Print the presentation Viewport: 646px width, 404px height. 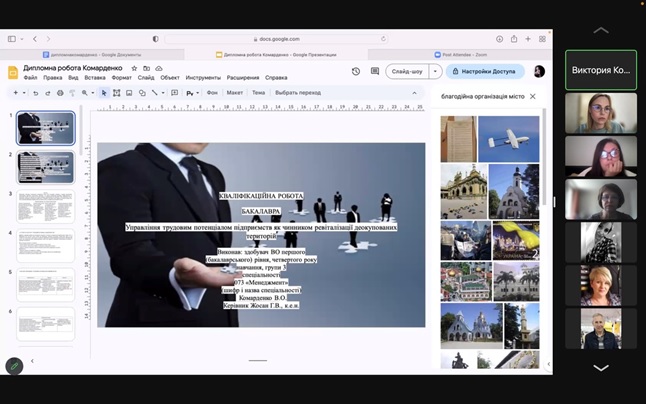[60, 93]
